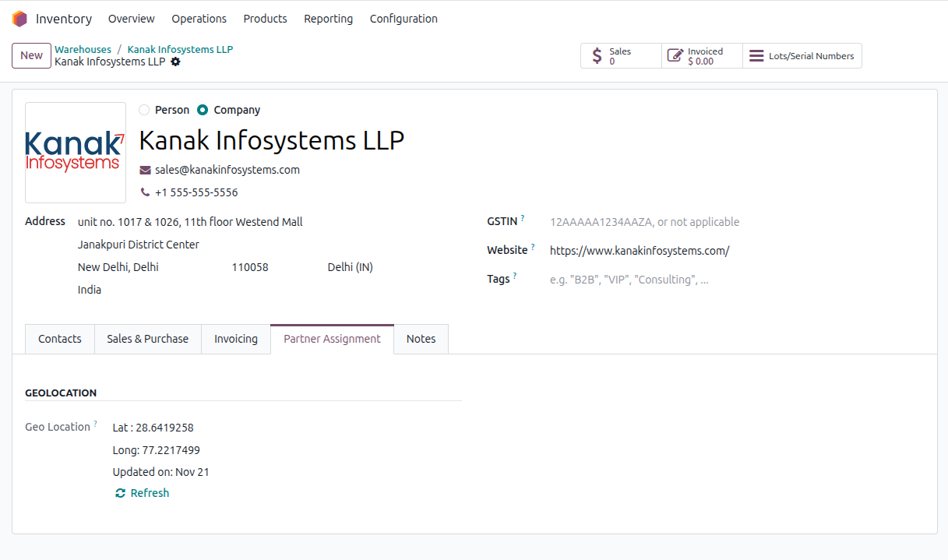Select the Person radio button
This screenshot has width=948, height=560.
(144, 110)
